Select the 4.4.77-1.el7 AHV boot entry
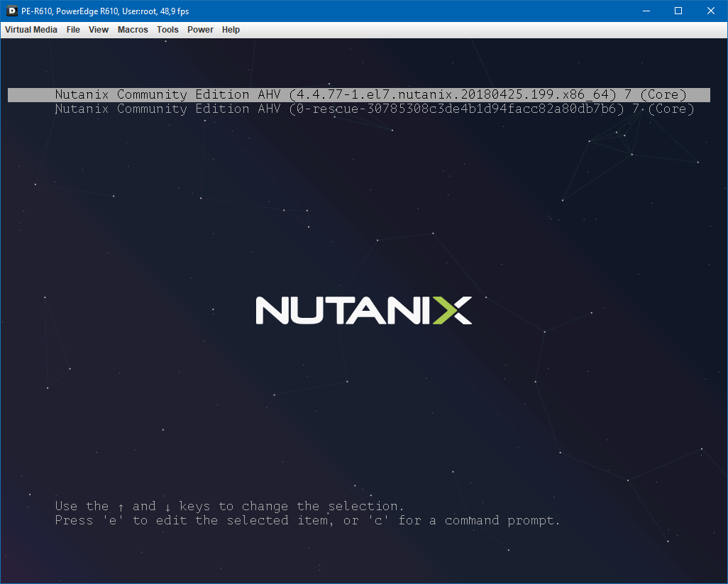 point(359,94)
